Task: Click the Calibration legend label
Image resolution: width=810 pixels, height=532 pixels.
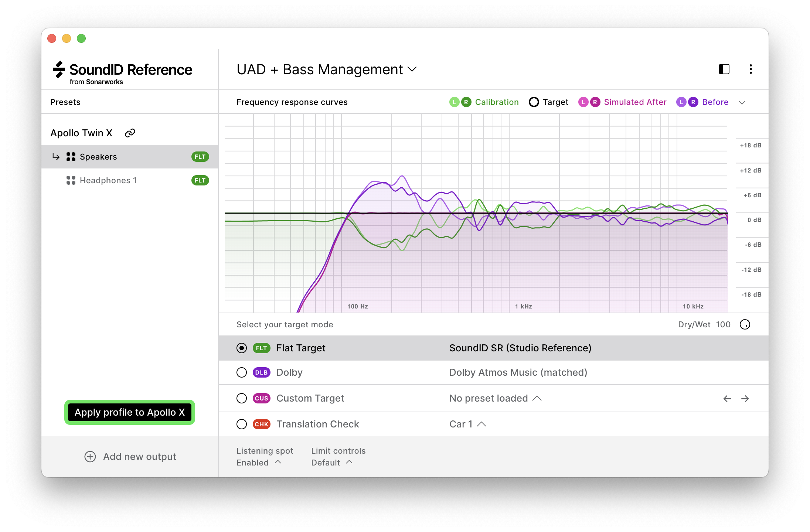Action: pos(497,102)
